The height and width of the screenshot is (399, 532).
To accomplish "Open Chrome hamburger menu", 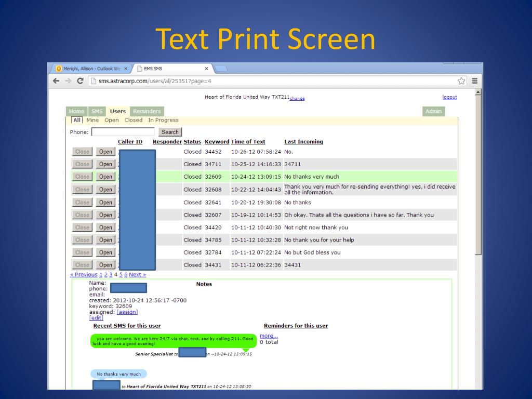I will (x=474, y=81).
